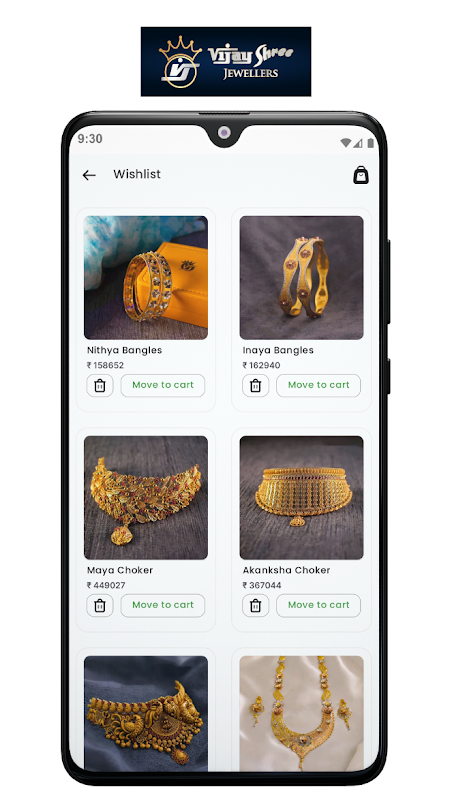
Task: Remove Inaya Bangles using trash icon
Action: pyautogui.click(x=256, y=386)
